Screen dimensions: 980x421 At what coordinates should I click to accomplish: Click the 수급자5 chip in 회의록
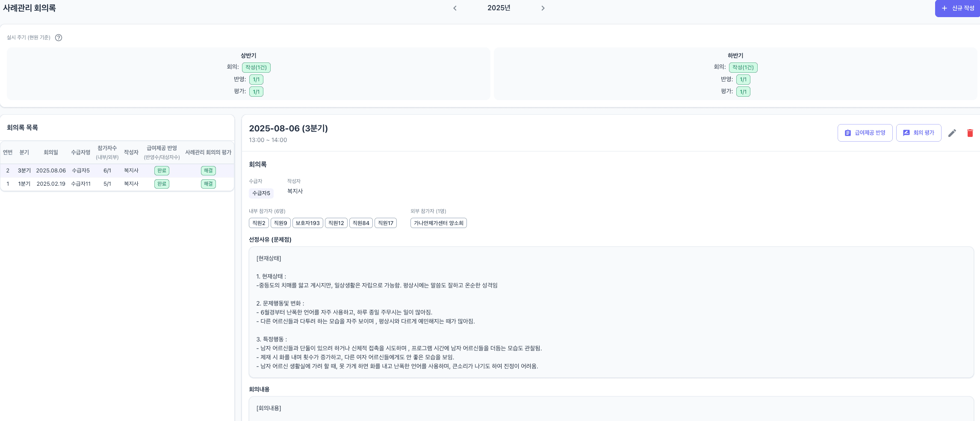pos(261,193)
